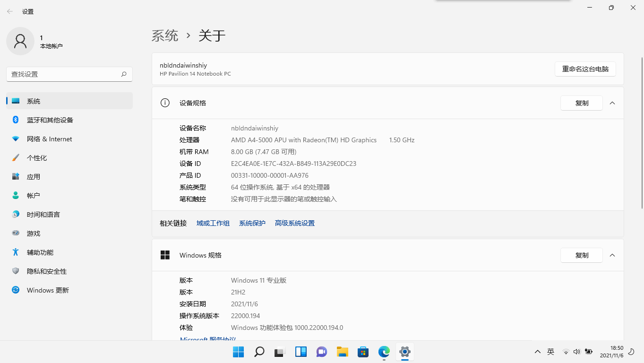
Task: Click the Settings gear on the taskbar
Action: click(405, 352)
